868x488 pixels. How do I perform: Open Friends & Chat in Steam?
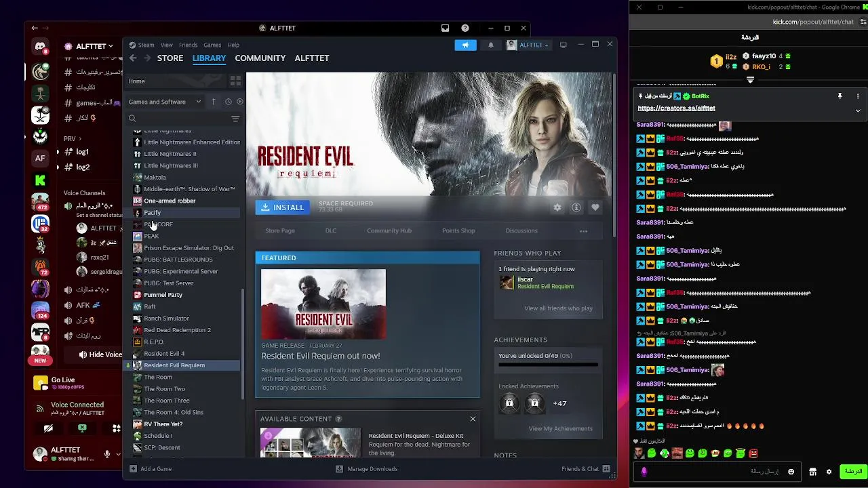coord(585,468)
